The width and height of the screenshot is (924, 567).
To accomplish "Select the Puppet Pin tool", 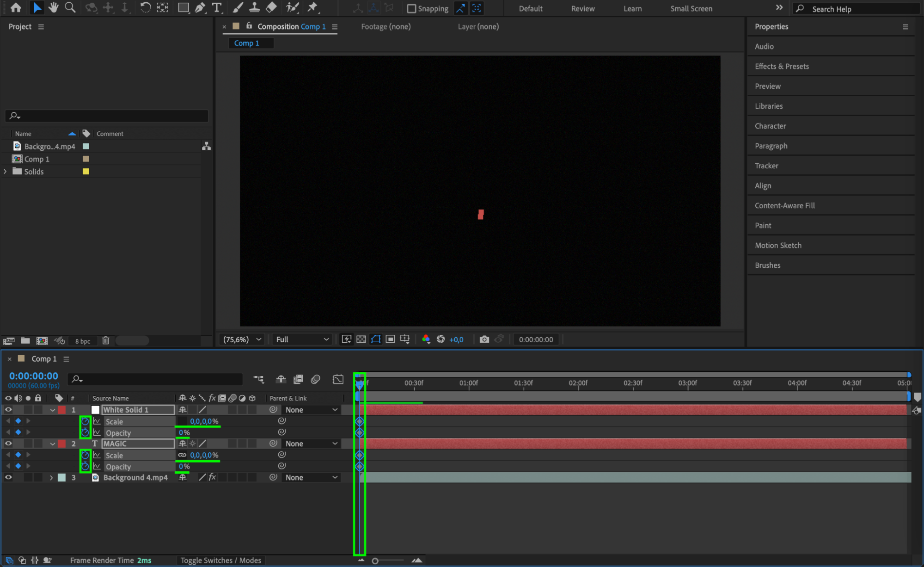I will click(x=313, y=7).
